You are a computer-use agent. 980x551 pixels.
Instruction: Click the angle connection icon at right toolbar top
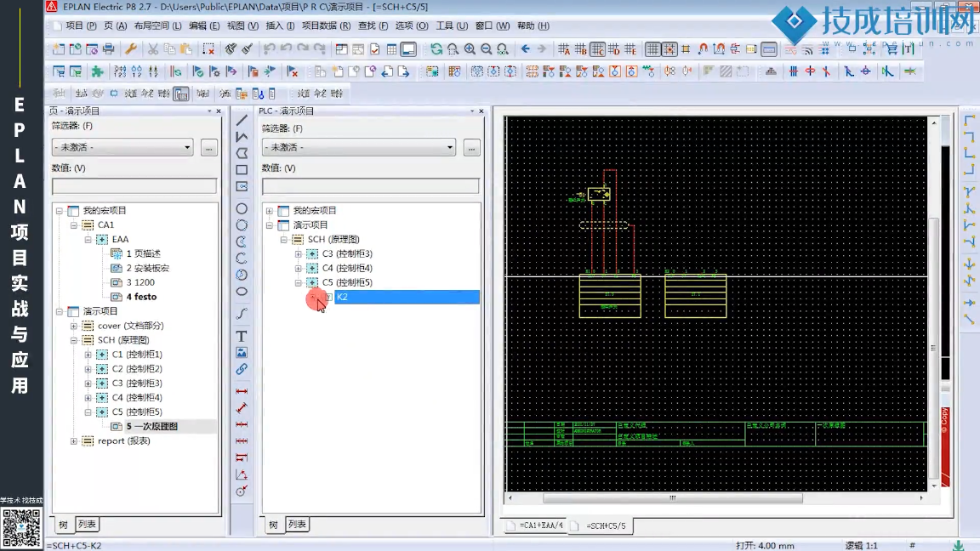(x=970, y=120)
